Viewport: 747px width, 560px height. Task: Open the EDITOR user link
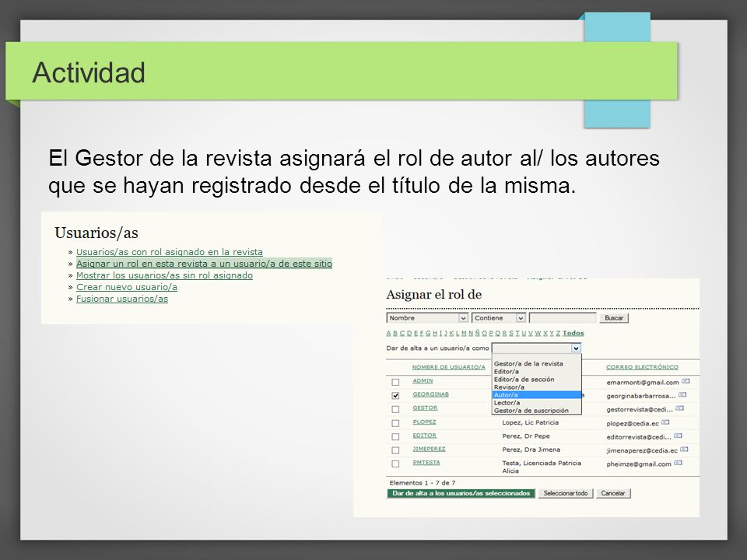[425, 436]
